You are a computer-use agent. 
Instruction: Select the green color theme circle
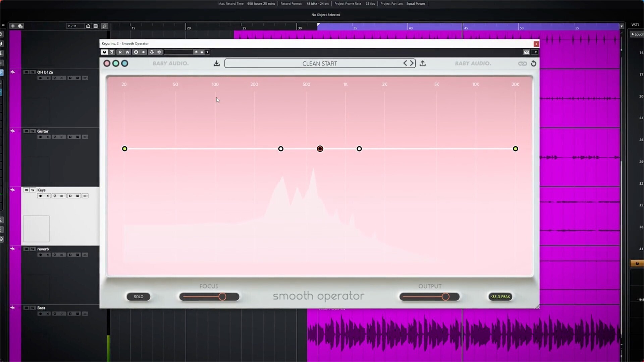coord(116,63)
